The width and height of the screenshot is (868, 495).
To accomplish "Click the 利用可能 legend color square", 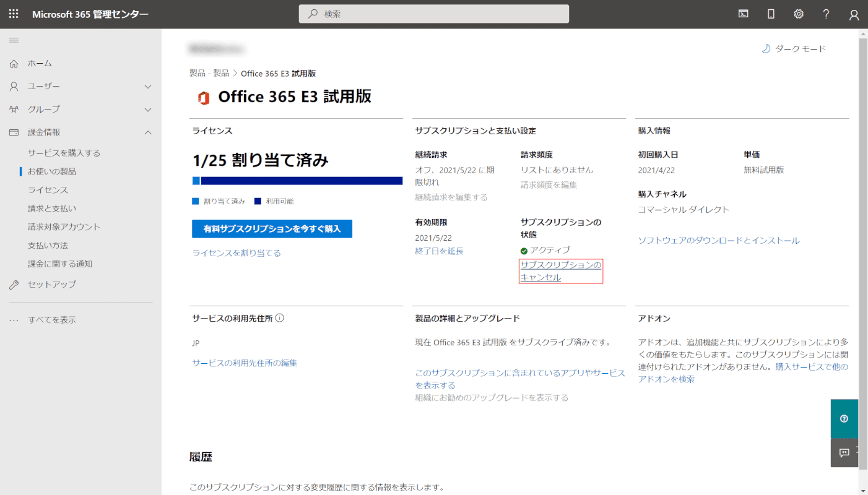I will [x=258, y=201].
